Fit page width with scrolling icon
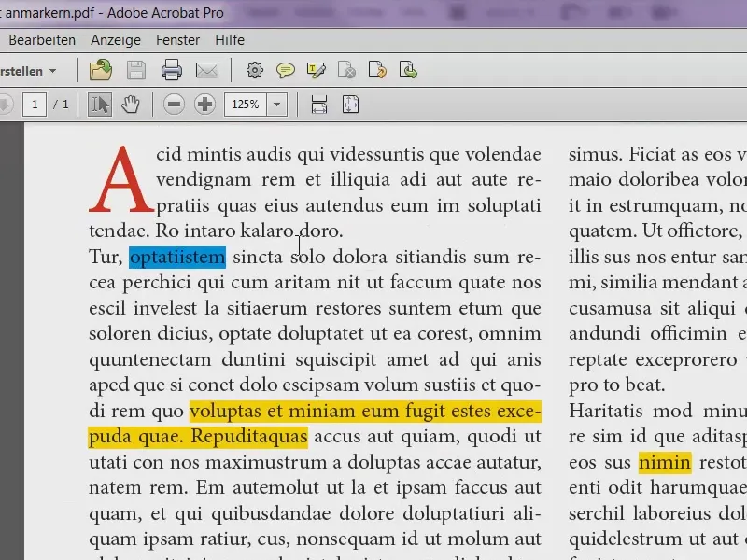The height and width of the screenshot is (560, 747). pos(319,105)
